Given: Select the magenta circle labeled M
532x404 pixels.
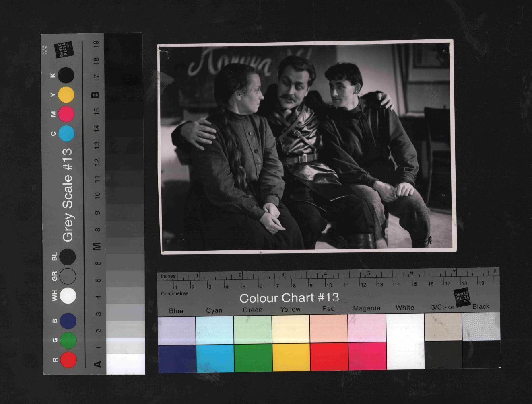Looking at the screenshot, I should tap(66, 114).
